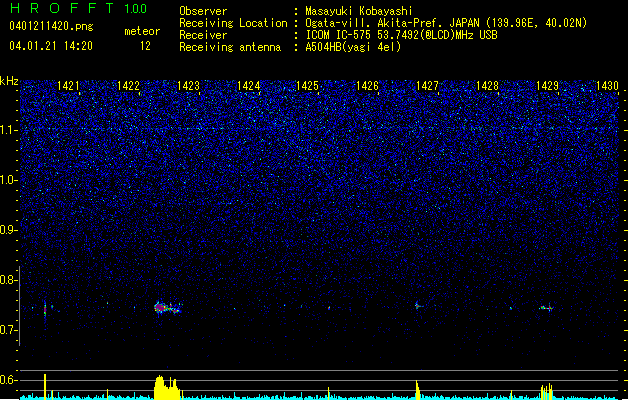Click the Ogata-vill. Akita-Pref. JAPAN location text
Viewport: 629px width, 400px height.
coord(446,23)
